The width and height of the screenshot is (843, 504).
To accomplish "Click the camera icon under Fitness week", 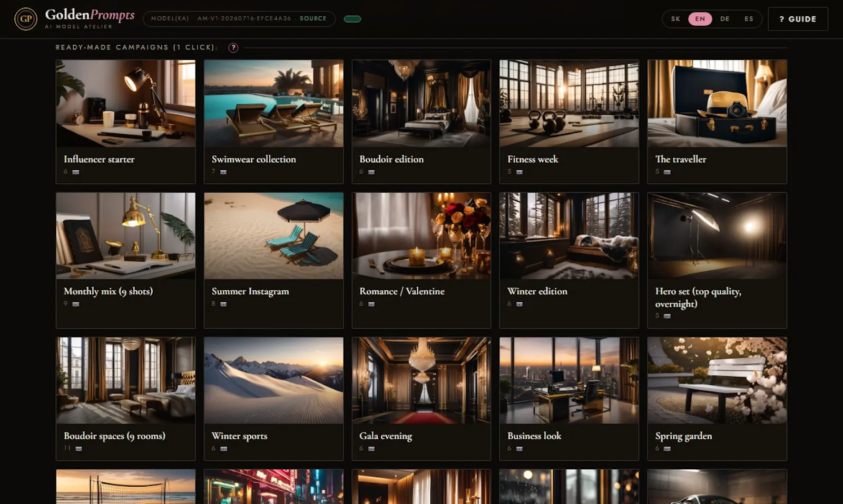I will coord(519,172).
